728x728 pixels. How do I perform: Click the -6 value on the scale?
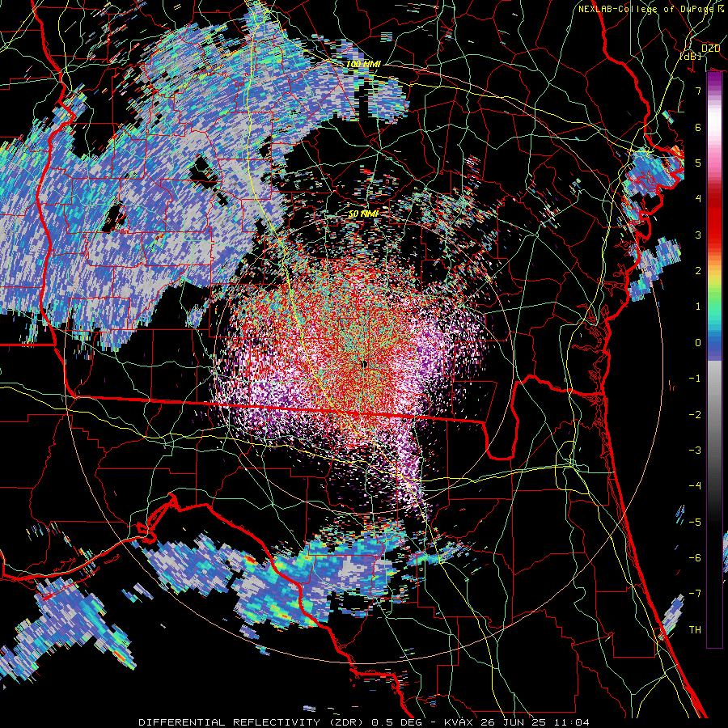tap(695, 558)
